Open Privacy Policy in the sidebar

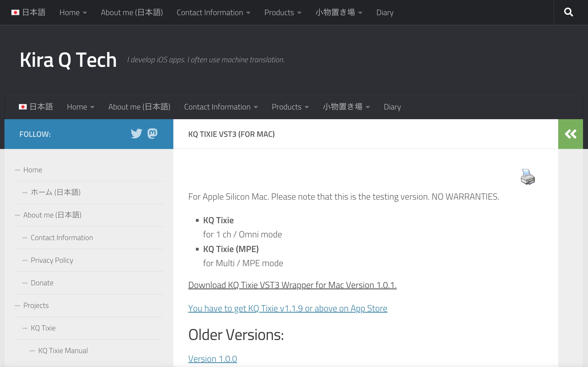coord(52,260)
